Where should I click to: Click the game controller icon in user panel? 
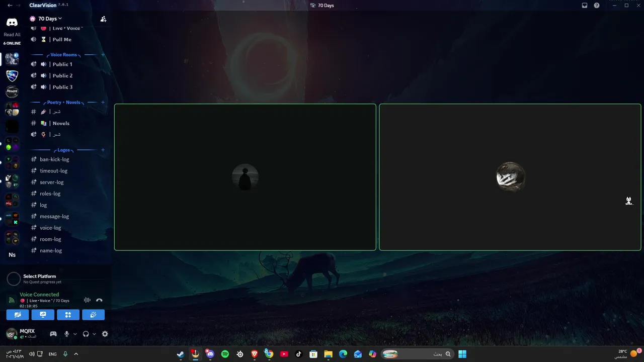[53, 334]
